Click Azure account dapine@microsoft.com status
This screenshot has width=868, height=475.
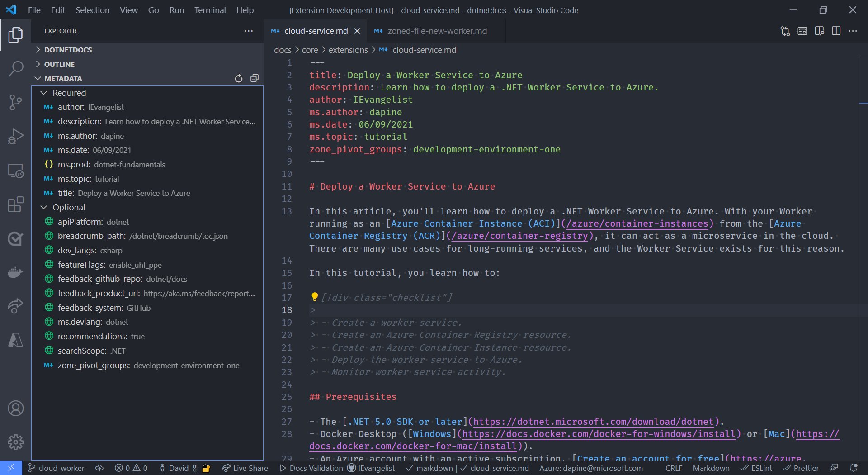coord(591,468)
